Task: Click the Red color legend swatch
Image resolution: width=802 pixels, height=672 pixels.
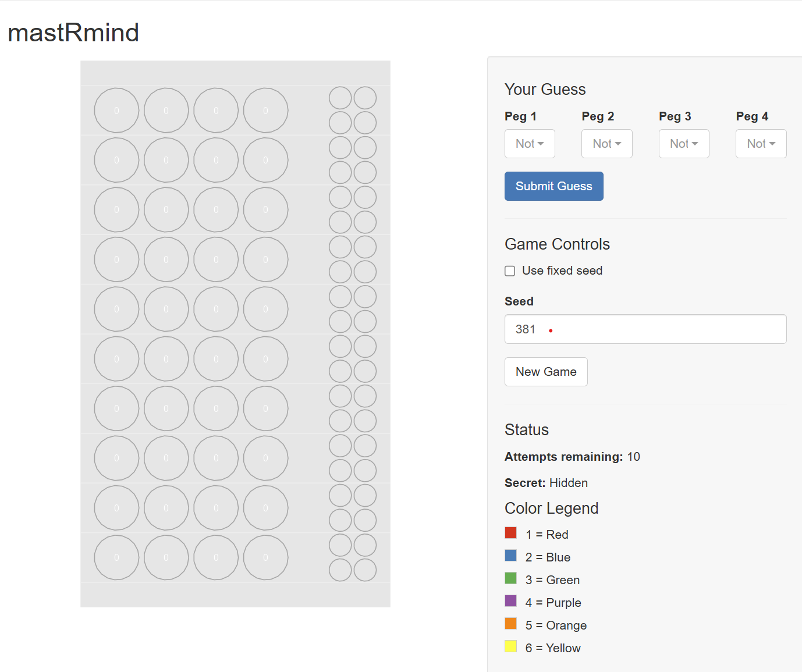Action: [x=510, y=533]
